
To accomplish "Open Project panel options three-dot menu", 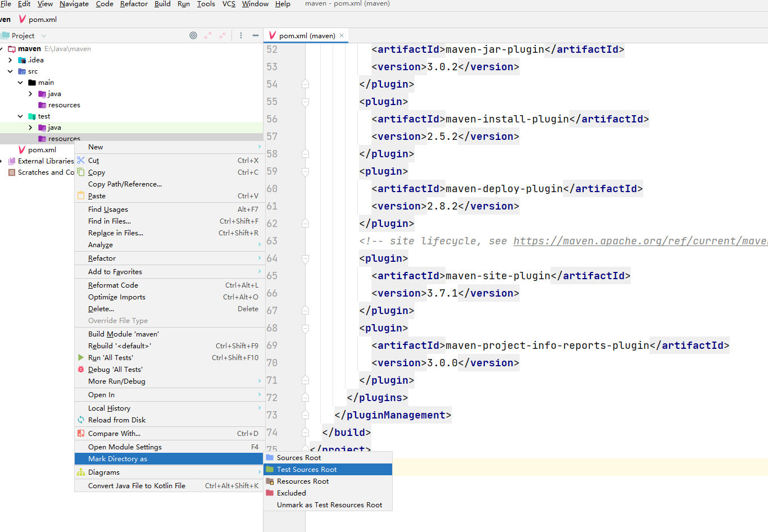I will coord(241,35).
